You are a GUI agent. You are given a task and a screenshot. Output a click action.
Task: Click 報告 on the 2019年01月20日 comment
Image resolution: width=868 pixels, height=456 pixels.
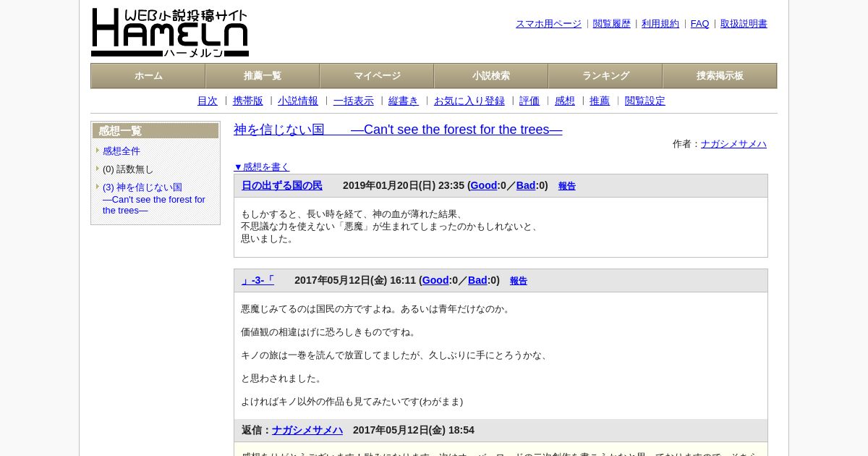pos(567,187)
